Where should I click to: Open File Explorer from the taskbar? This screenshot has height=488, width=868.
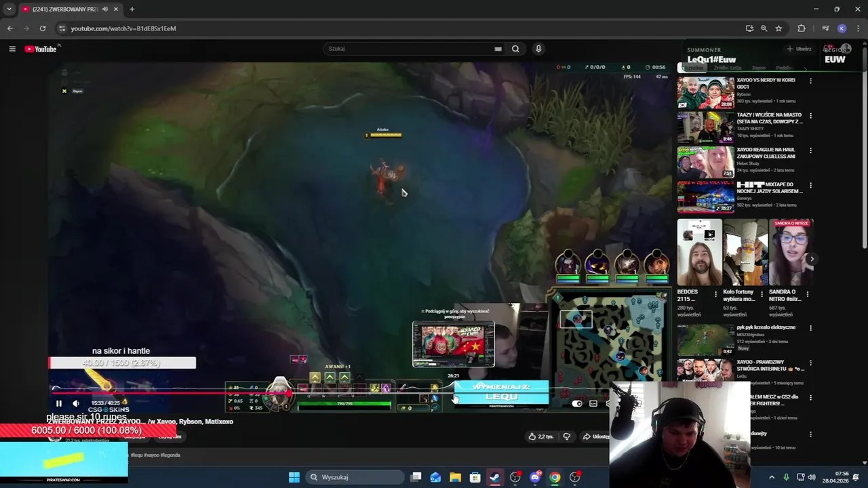455,477
